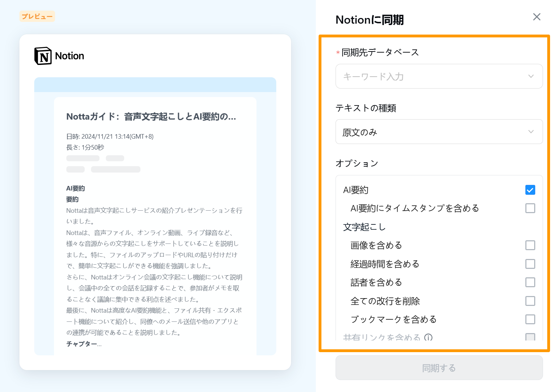This screenshot has height=392, width=555.
Task: Click the オプション section label
Action: (x=357, y=163)
